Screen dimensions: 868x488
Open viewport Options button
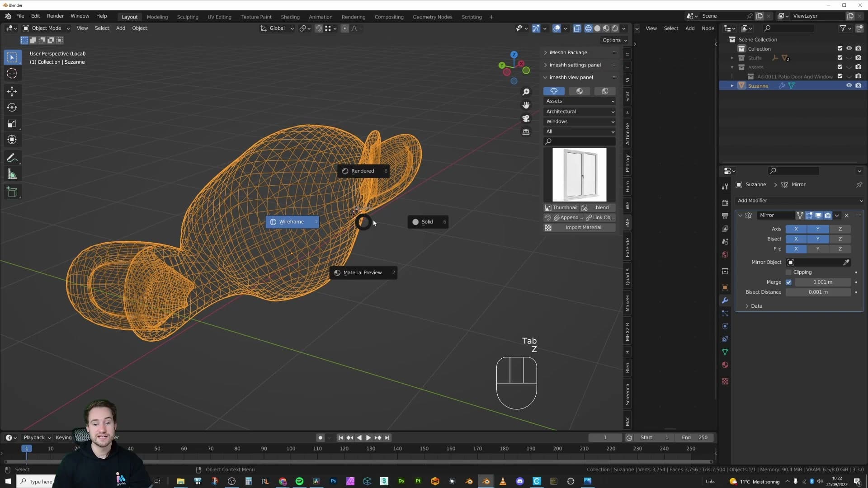coord(615,40)
